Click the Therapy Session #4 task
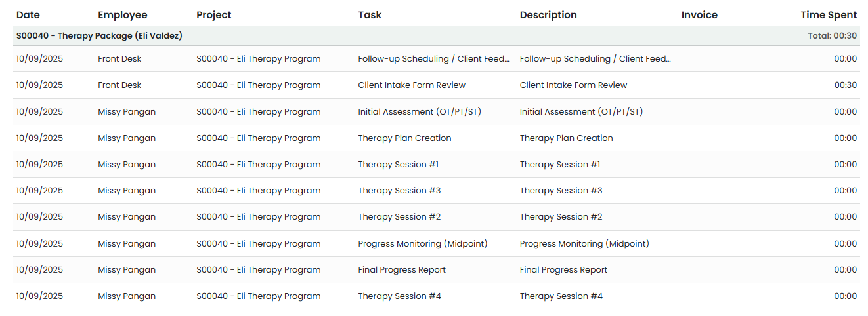 point(399,296)
